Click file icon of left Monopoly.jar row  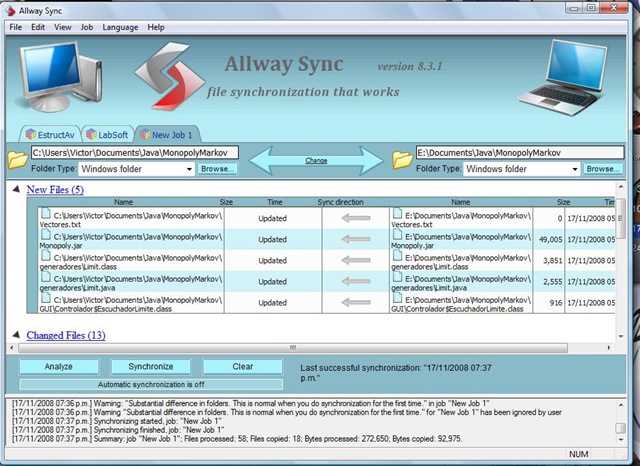point(46,235)
